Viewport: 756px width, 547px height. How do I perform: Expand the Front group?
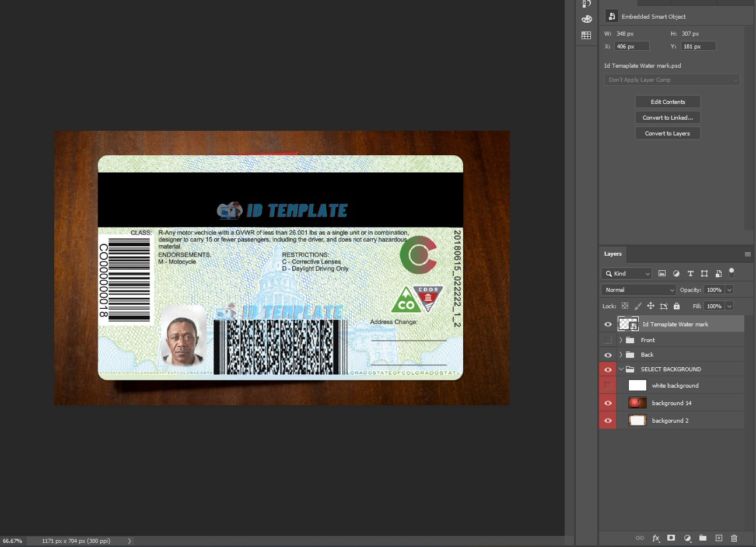click(x=621, y=340)
